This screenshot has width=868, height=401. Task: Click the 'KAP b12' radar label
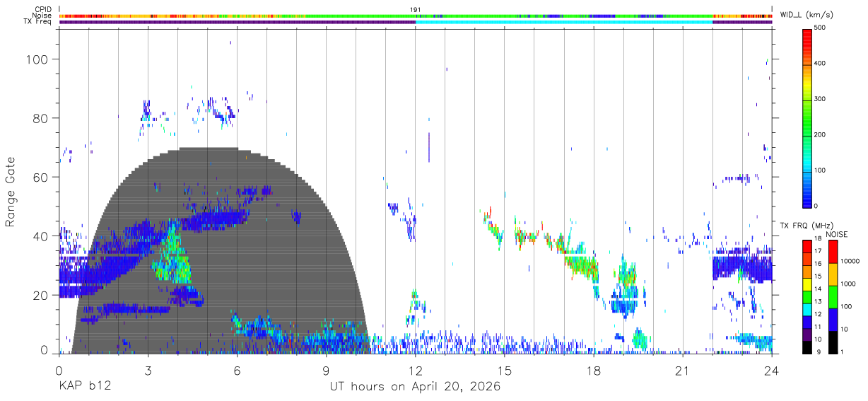tap(84, 387)
